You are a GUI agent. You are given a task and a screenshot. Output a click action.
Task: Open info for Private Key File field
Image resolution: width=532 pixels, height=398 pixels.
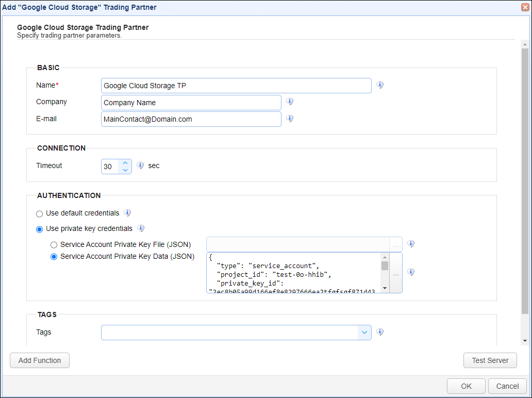pyautogui.click(x=411, y=244)
